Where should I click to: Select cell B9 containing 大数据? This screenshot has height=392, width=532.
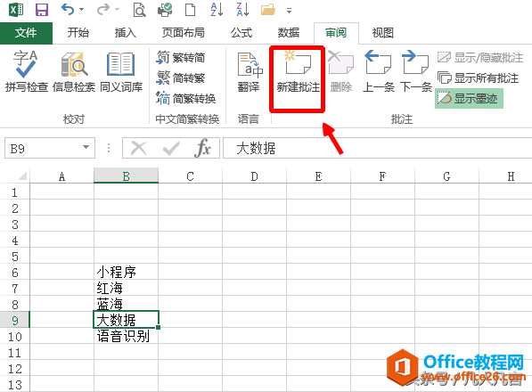point(127,320)
